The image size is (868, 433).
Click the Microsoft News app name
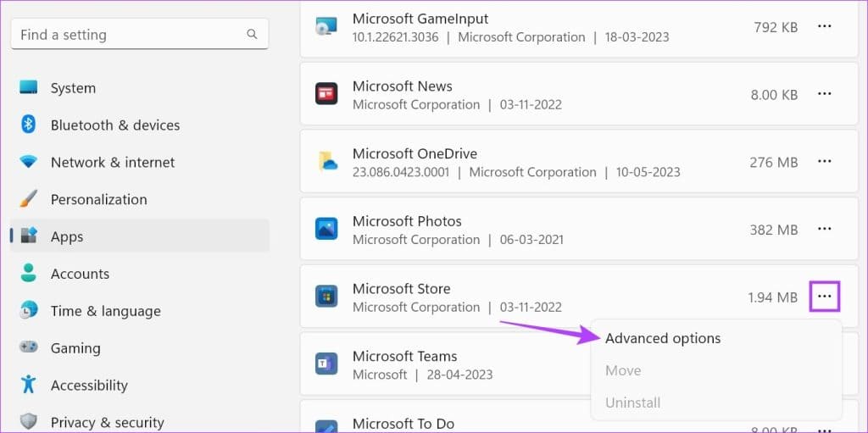pos(402,86)
